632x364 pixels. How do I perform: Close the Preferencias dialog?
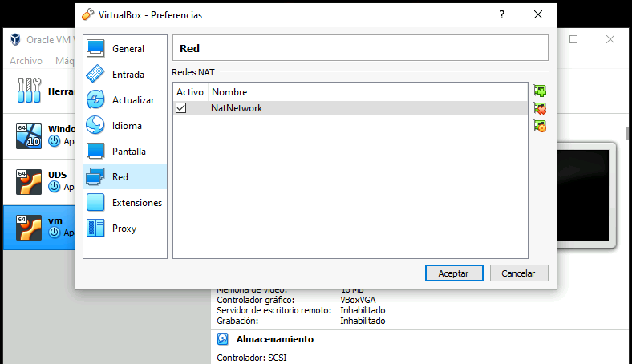point(538,15)
